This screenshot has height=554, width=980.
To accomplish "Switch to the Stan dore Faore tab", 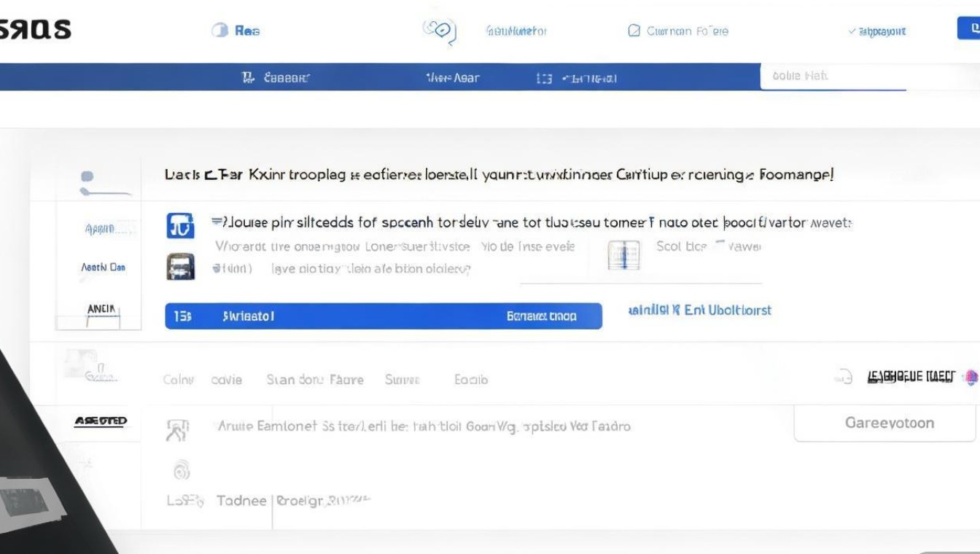I will point(314,380).
